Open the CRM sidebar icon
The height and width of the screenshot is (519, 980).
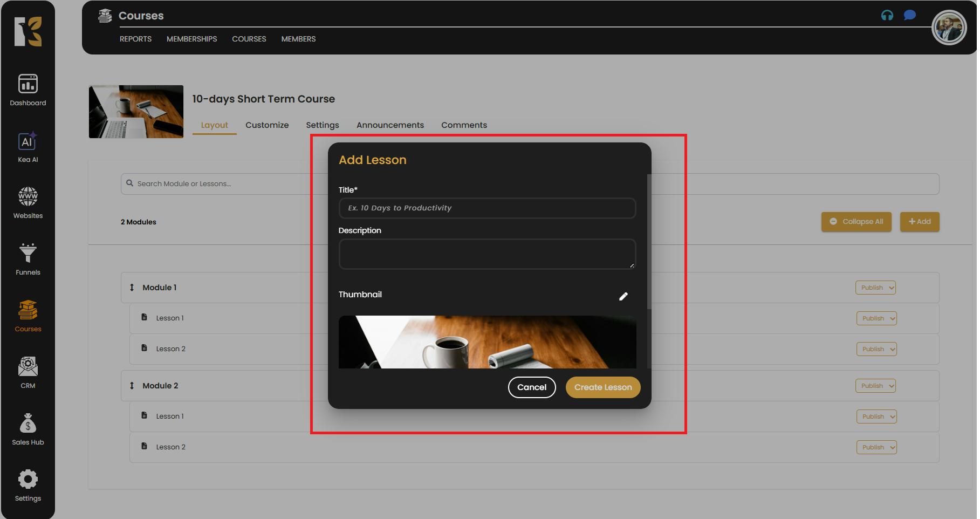[28, 373]
